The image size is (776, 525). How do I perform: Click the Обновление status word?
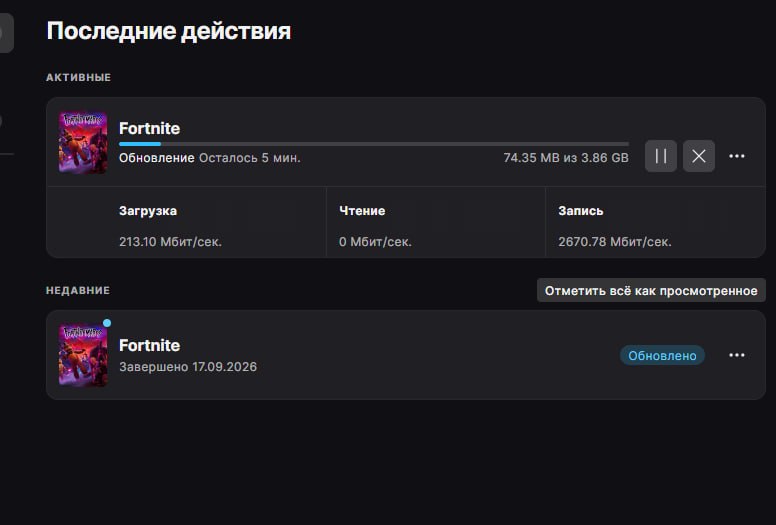click(156, 158)
